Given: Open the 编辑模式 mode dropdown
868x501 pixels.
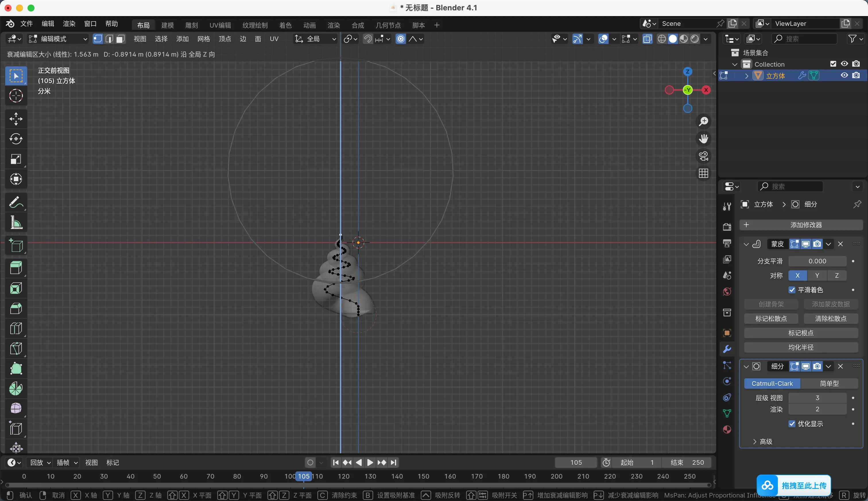Looking at the screenshot, I should 58,39.
